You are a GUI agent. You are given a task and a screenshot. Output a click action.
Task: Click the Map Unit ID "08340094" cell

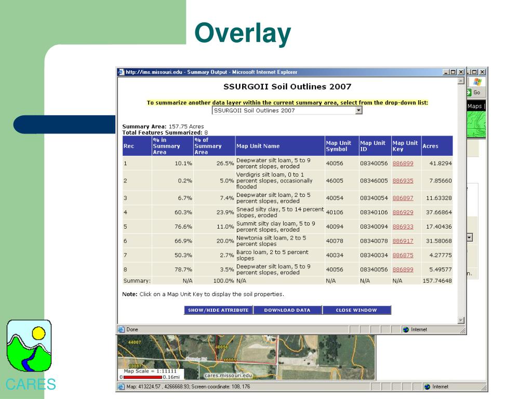[x=374, y=227]
